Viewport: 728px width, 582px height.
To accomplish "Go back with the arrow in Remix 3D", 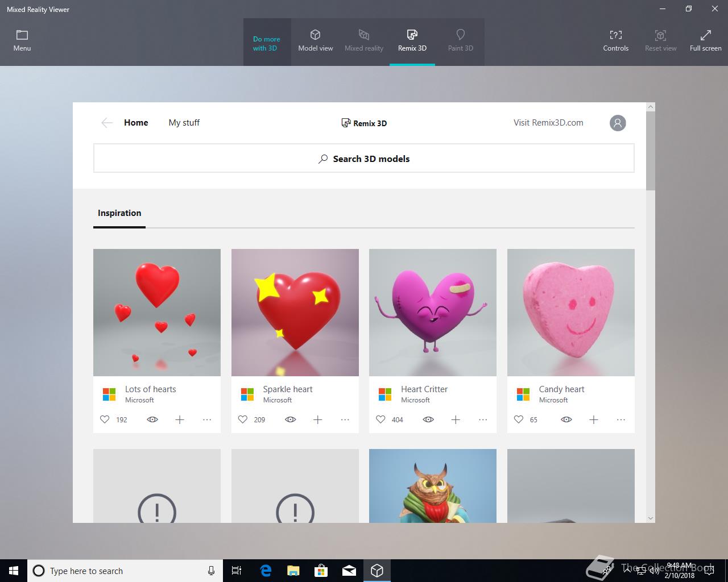I will click(107, 123).
